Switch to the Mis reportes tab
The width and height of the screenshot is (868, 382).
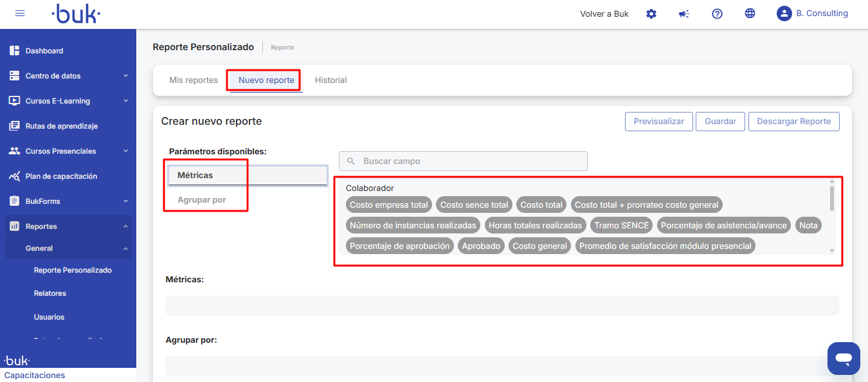click(194, 80)
